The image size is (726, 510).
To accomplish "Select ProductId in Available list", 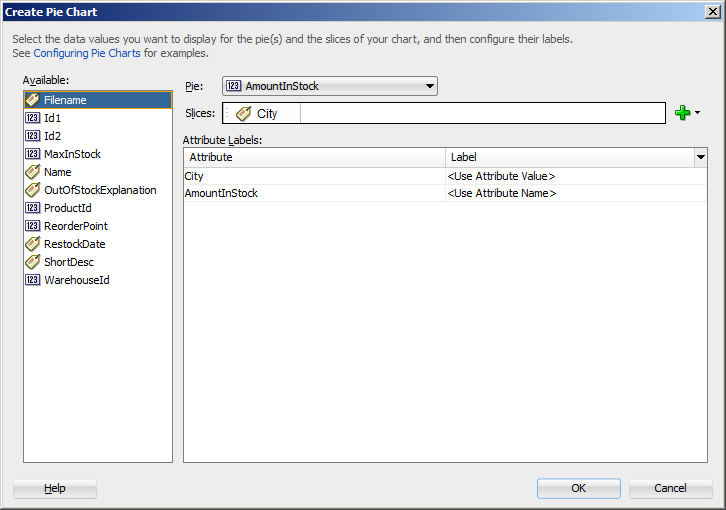I will [98, 208].
